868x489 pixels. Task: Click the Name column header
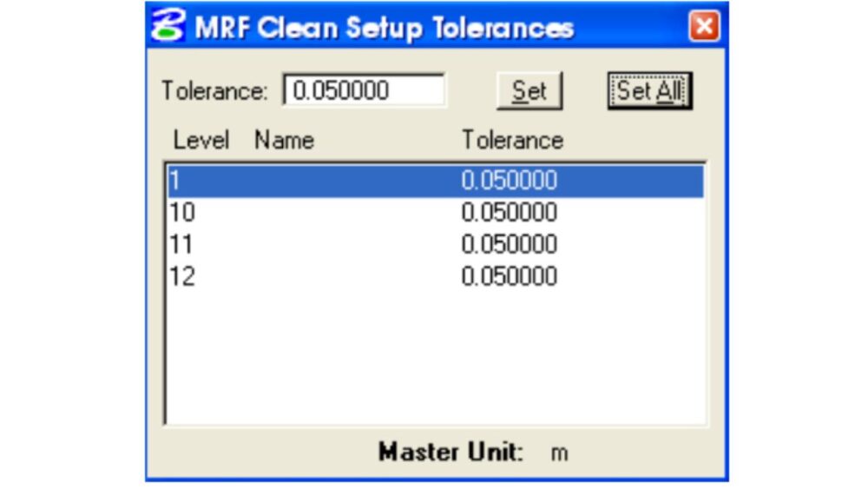284,140
